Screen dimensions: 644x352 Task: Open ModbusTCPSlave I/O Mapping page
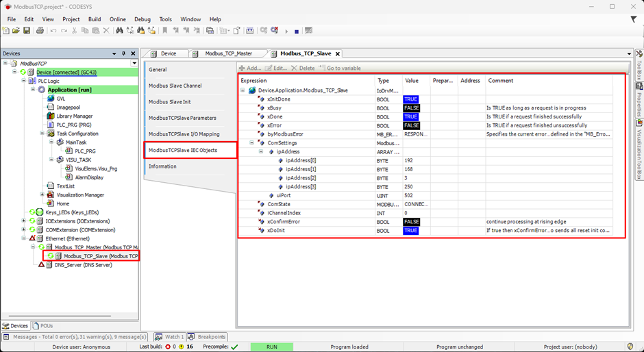click(184, 134)
